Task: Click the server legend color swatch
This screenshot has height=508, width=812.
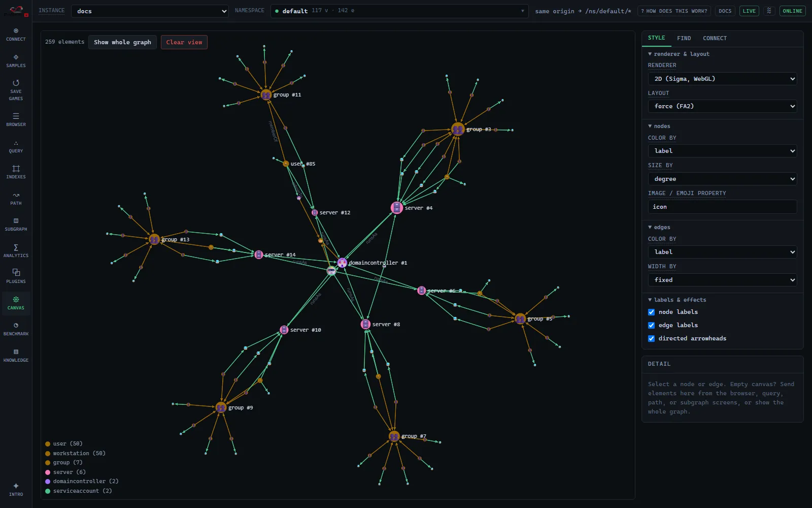Action: tap(48, 472)
